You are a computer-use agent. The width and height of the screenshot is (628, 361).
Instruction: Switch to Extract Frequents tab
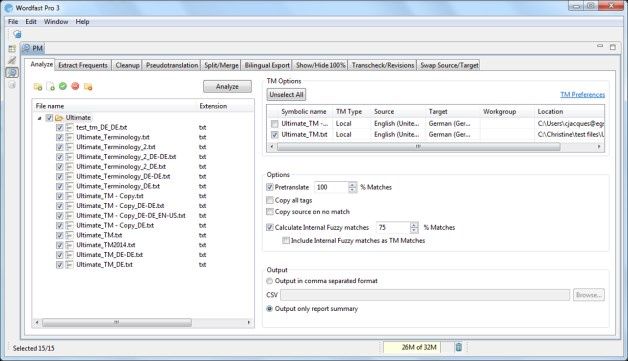pyautogui.click(x=83, y=65)
